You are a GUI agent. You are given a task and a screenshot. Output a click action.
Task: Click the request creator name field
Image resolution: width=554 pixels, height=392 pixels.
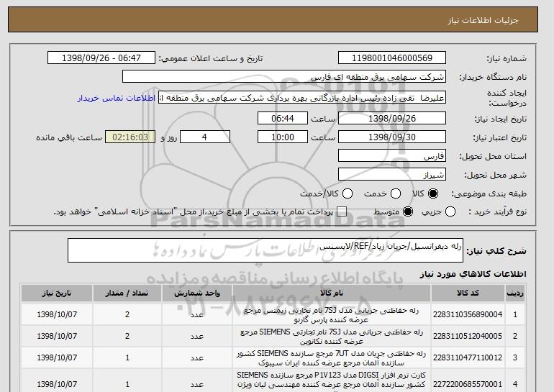coord(302,98)
